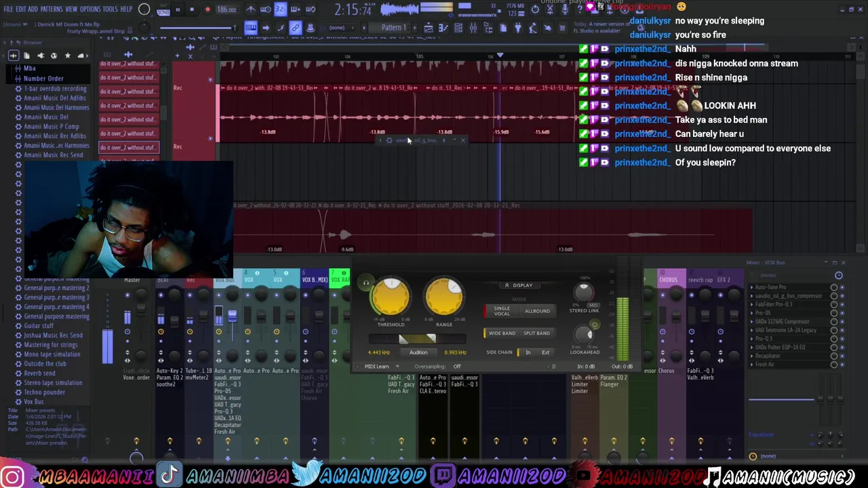The height and width of the screenshot is (488, 868).
Task: Select the browser files tab icon
Action: pos(27,56)
